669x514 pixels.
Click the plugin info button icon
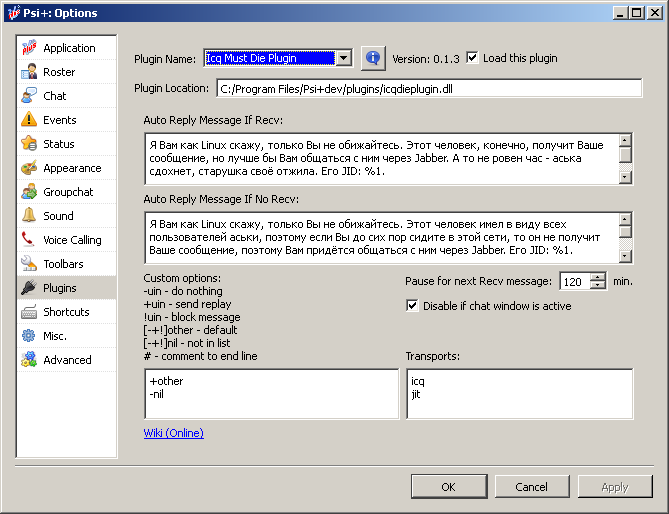point(373,58)
